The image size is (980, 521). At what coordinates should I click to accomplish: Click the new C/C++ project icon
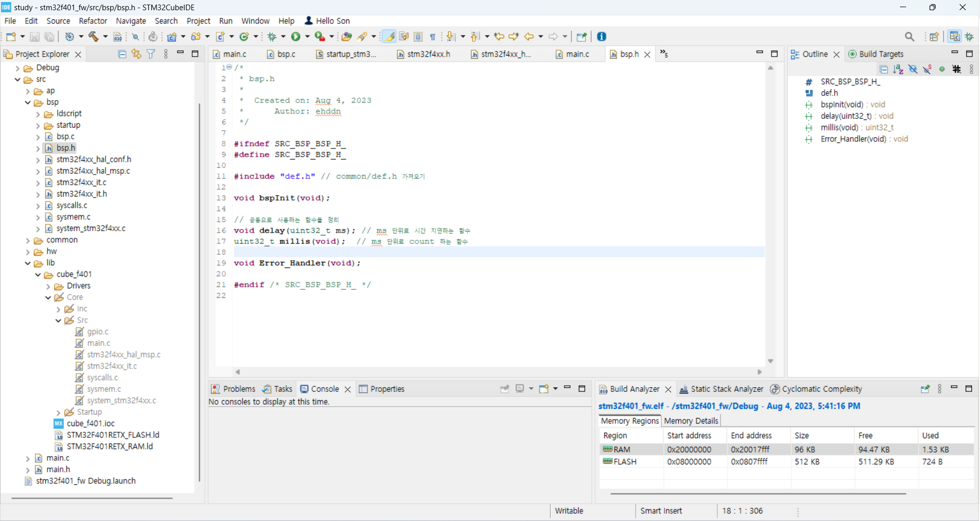(x=172, y=36)
